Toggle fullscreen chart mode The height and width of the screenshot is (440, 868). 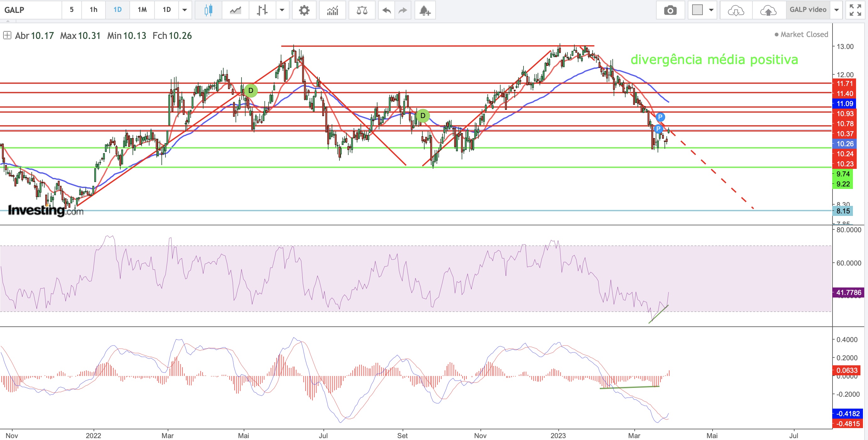click(x=855, y=10)
